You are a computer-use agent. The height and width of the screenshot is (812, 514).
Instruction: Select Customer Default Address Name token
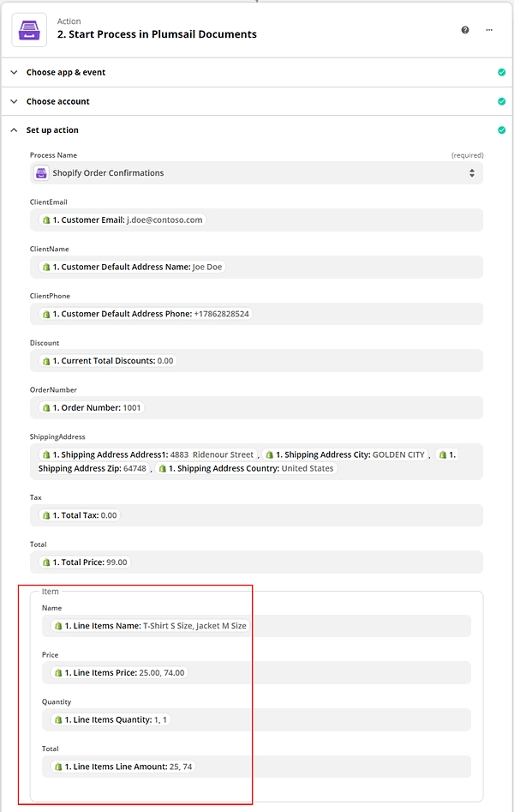coord(132,268)
